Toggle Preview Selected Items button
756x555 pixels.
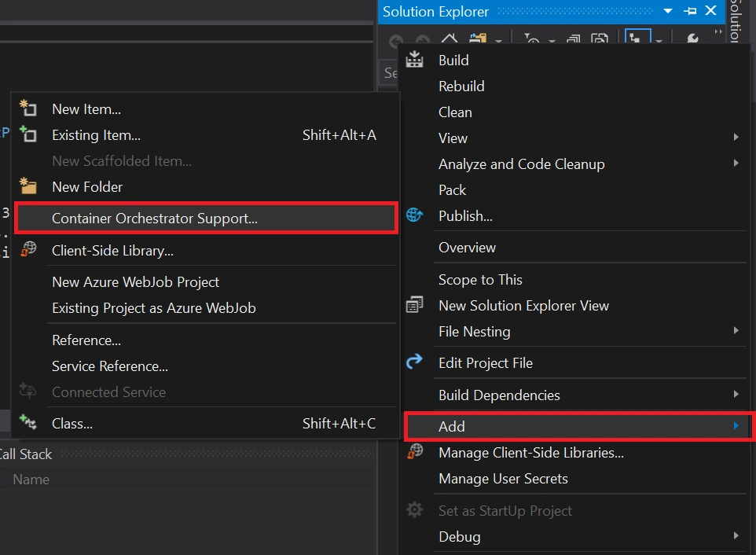coord(637,37)
